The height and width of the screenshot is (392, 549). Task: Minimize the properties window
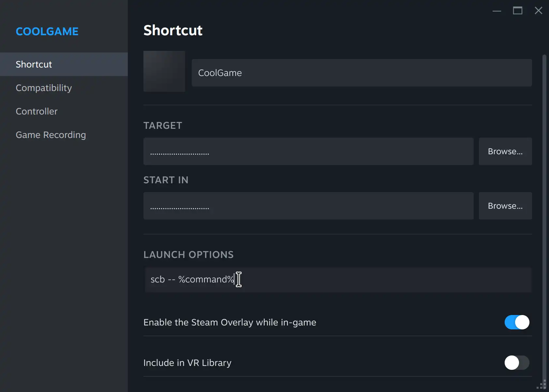(x=497, y=10)
